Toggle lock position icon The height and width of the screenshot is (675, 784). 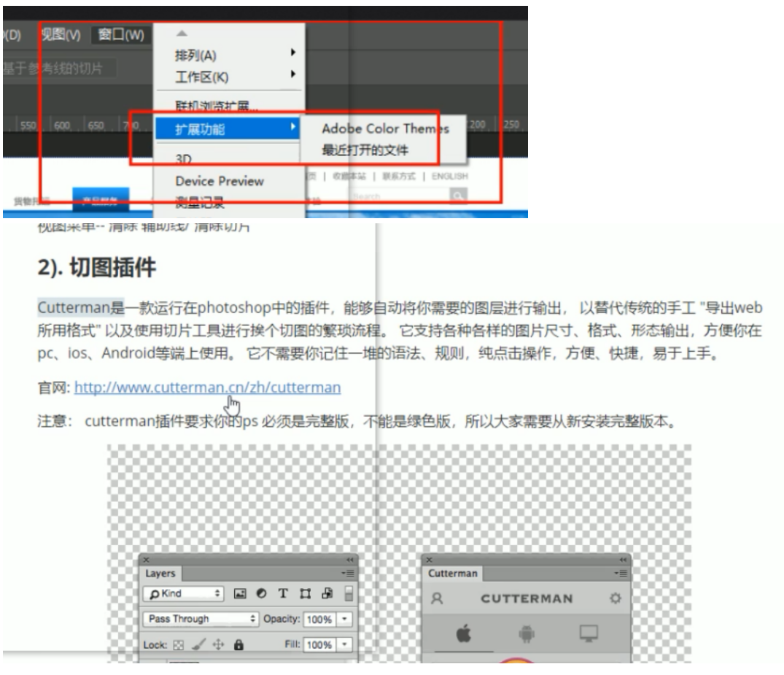click(219, 644)
